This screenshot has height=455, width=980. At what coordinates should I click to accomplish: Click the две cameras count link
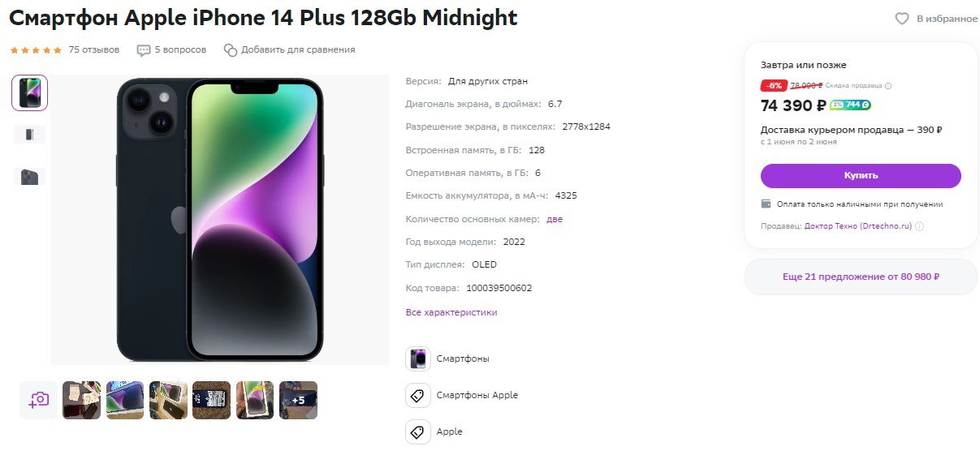click(x=555, y=219)
